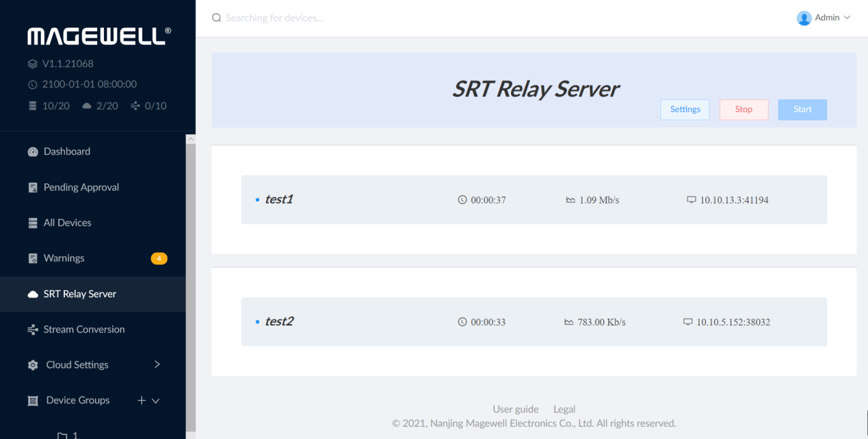Image resolution: width=868 pixels, height=439 pixels.
Task: Click the Pending Approval icon
Action: click(33, 187)
